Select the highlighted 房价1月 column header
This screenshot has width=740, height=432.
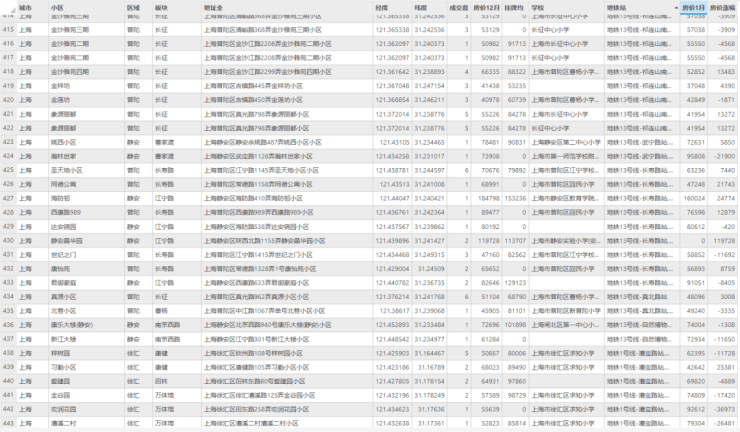[693, 8]
